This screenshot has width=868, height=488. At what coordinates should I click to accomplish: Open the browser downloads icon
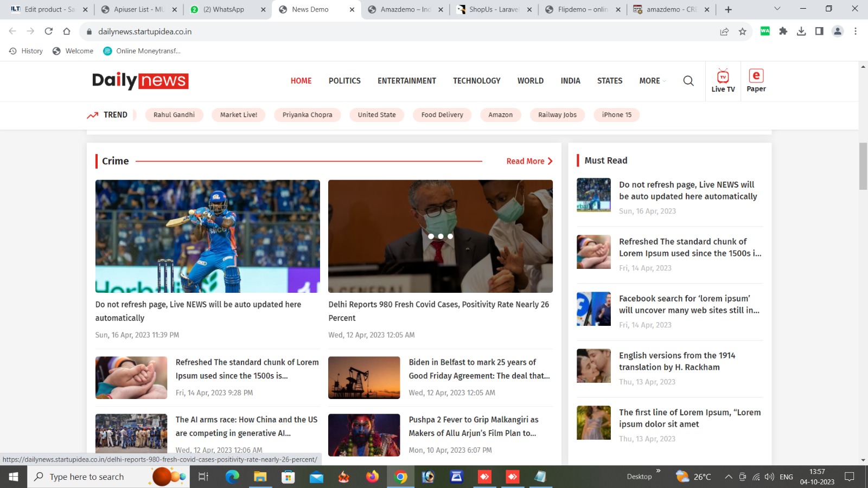[801, 31]
